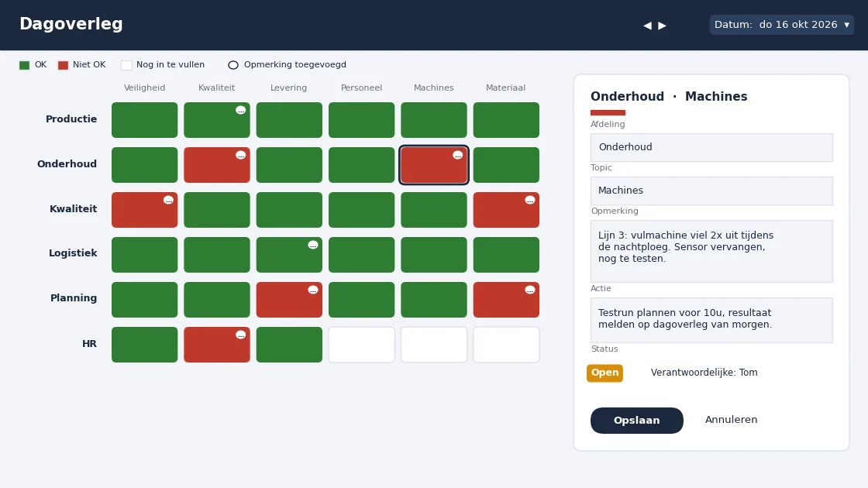Viewport: 868px width, 488px height.
Task: Open comment bubble on Onderhoud Kwaliteit cell
Action: (x=240, y=155)
